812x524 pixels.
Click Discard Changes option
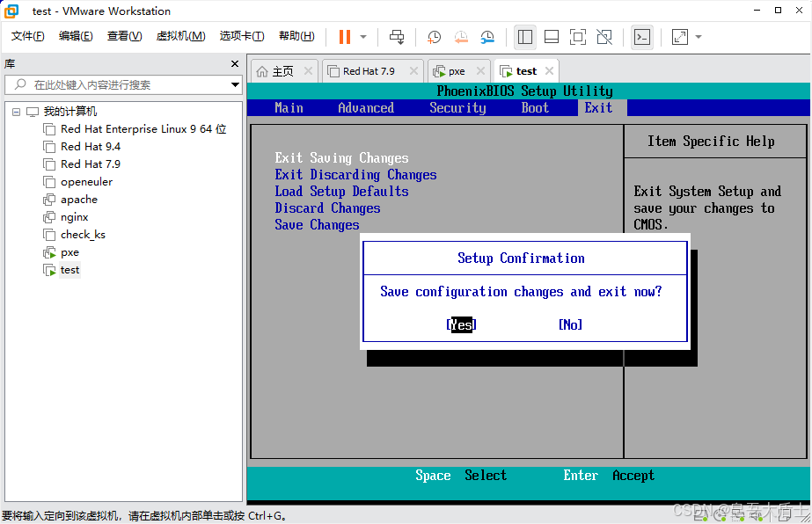328,208
